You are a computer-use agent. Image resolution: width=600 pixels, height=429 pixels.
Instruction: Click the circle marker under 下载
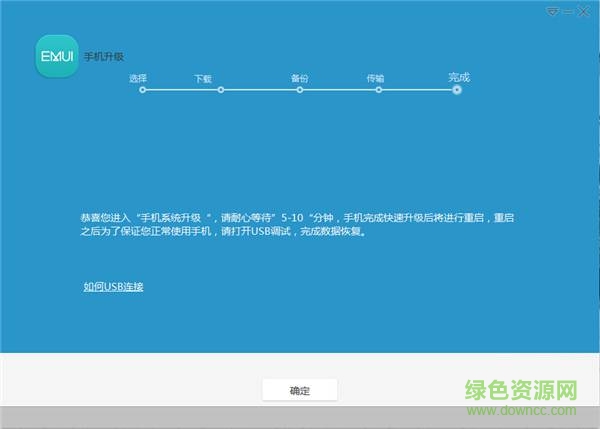point(221,89)
